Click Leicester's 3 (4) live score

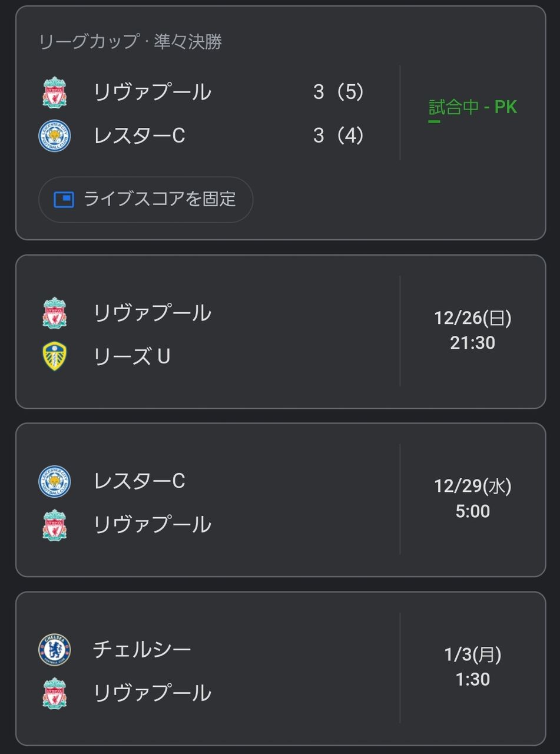tap(339, 136)
